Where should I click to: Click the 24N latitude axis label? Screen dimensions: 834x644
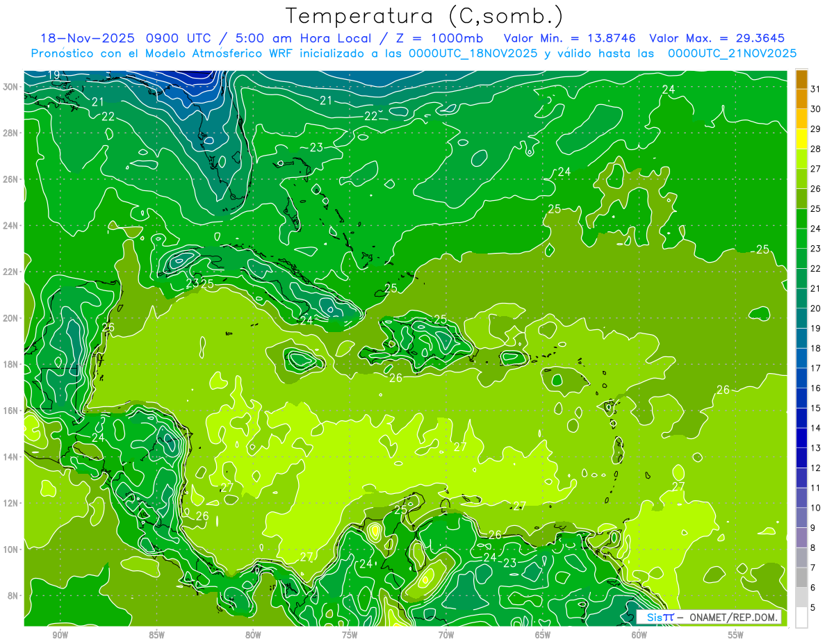click(x=11, y=226)
